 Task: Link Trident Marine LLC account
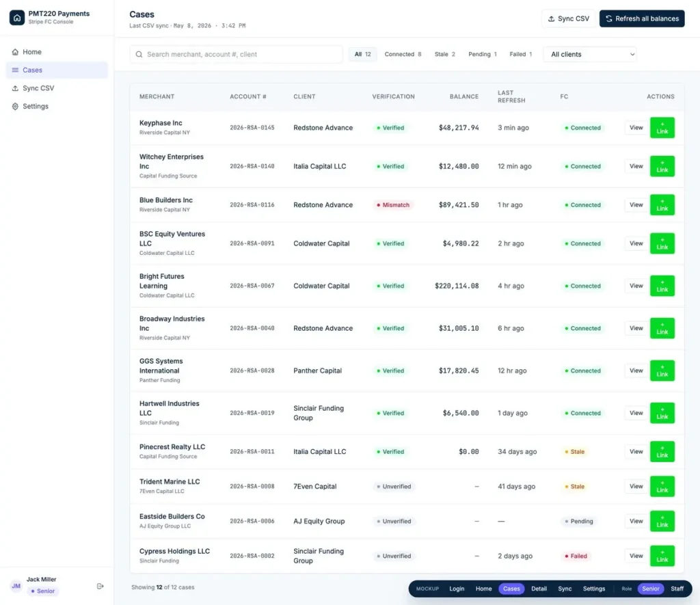662,486
